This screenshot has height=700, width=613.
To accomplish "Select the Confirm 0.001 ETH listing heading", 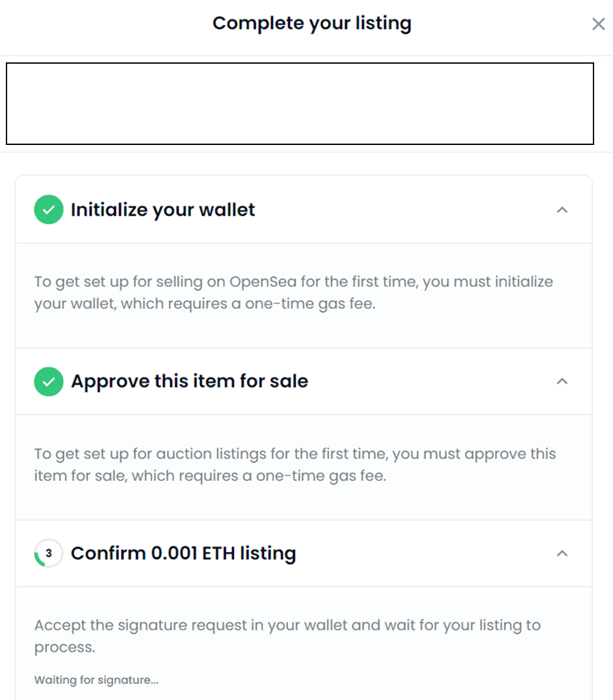I will click(x=183, y=554).
